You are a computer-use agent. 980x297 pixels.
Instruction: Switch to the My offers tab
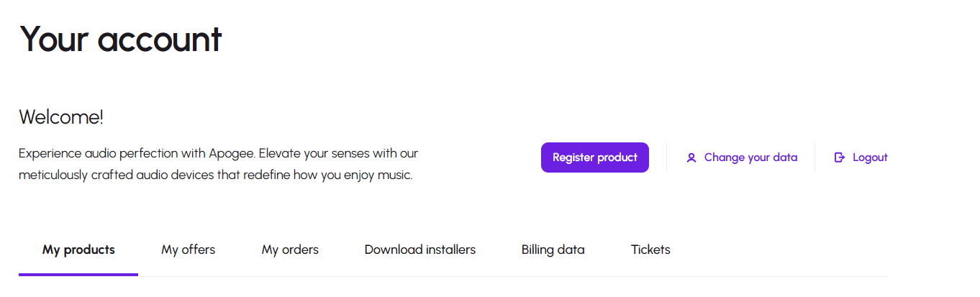[188, 250]
